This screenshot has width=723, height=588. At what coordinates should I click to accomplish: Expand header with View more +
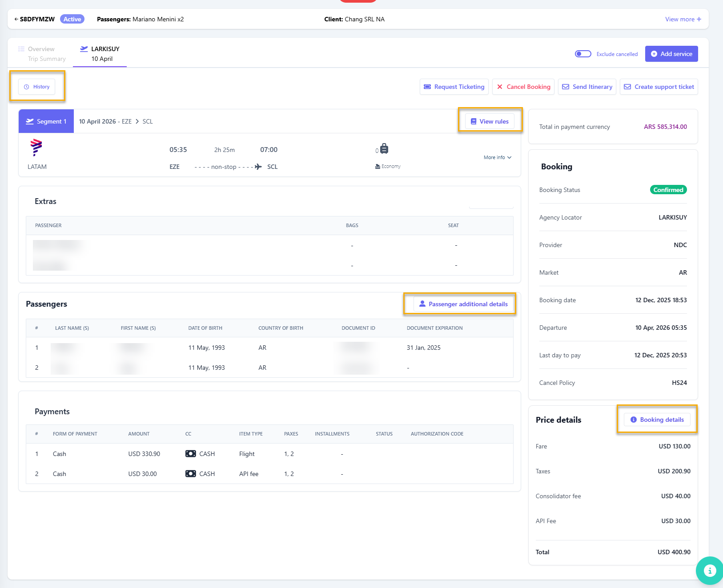pyautogui.click(x=683, y=19)
